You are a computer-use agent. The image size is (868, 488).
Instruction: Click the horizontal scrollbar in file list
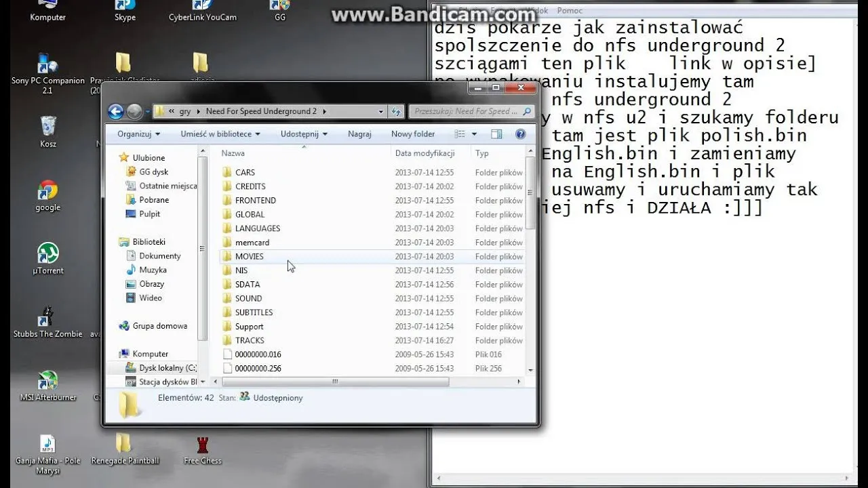click(x=335, y=382)
